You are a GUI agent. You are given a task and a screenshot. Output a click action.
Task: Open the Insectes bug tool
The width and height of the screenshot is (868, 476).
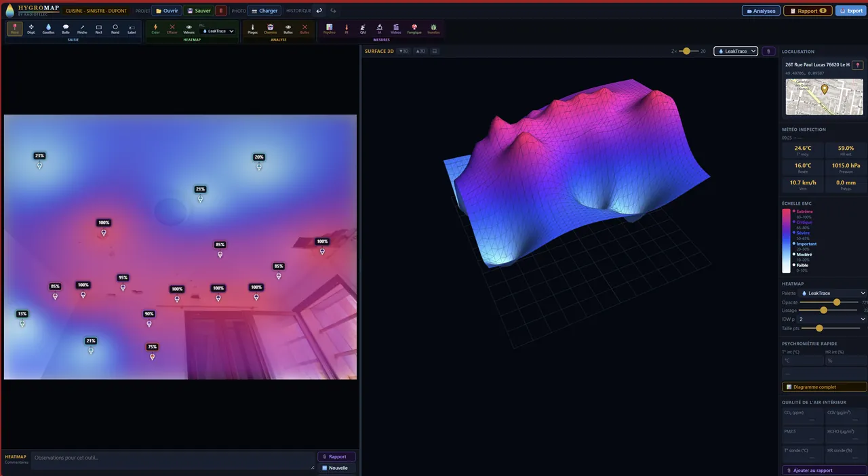(433, 28)
